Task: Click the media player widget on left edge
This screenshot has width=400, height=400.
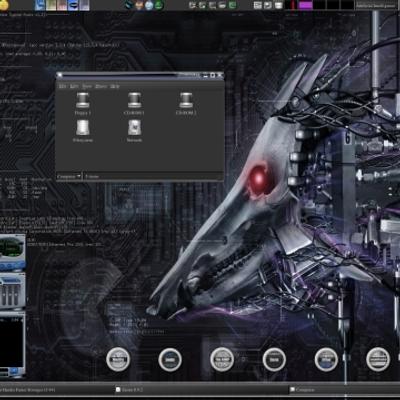Action: [12, 253]
